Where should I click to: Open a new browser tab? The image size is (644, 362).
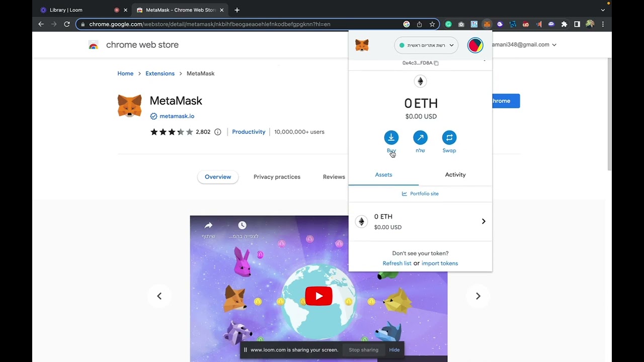coord(237,10)
